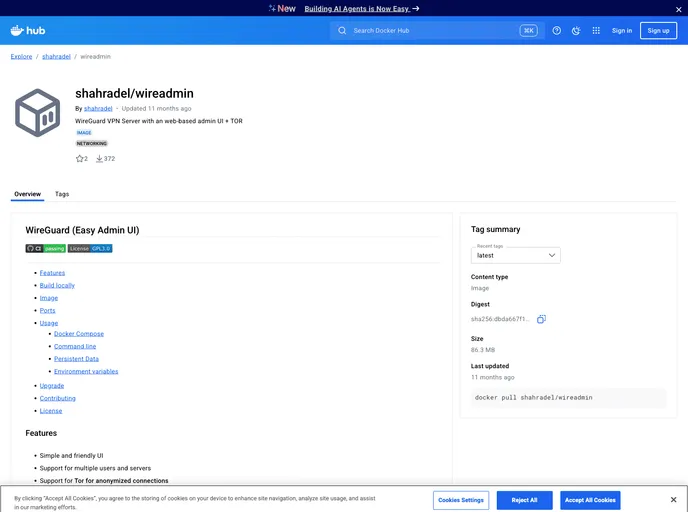Image resolution: width=688 pixels, height=512 pixels.
Task: Click the IMAGE label chip
Action: click(84, 132)
